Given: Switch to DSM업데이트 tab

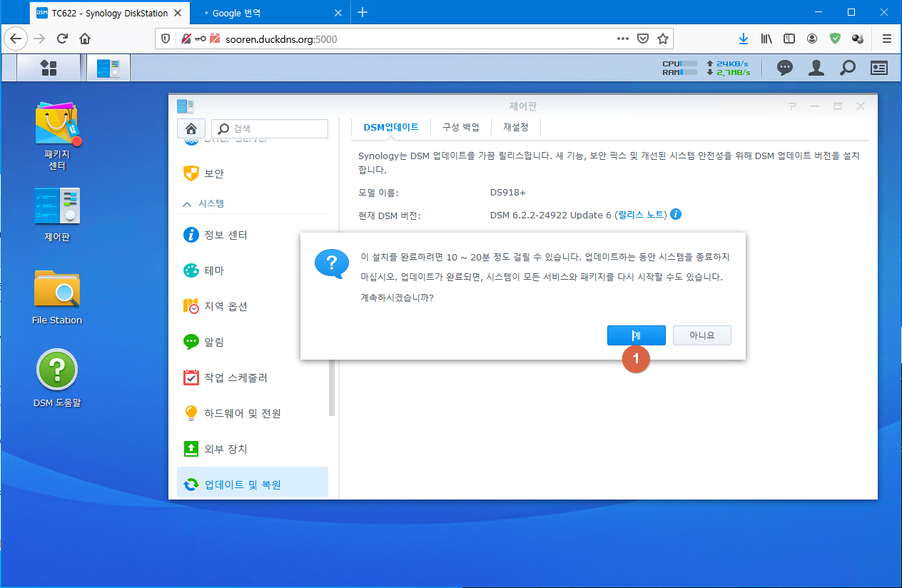Looking at the screenshot, I should (391, 127).
